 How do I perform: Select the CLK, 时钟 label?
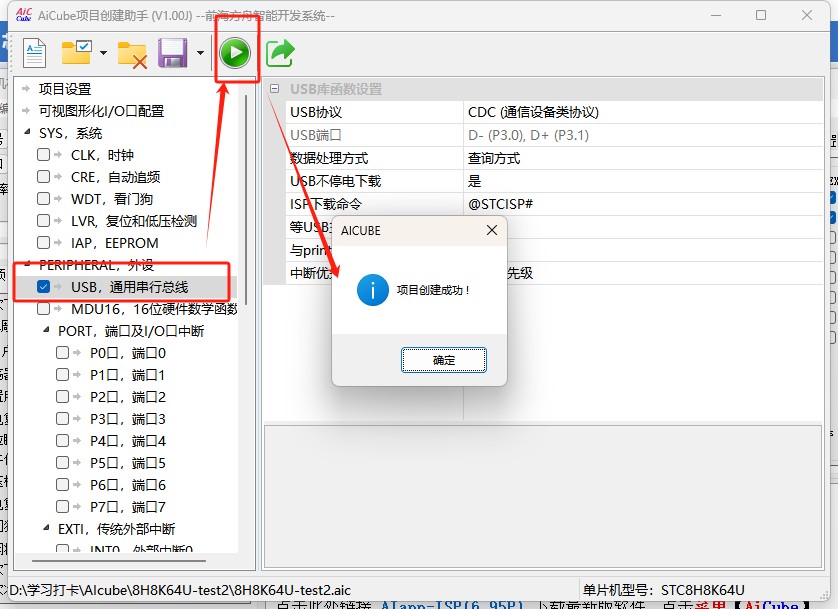102,155
